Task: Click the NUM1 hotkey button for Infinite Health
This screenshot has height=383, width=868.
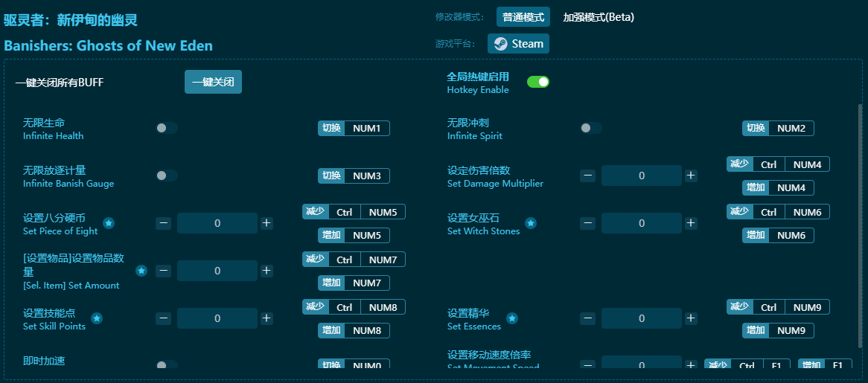Action: (366, 128)
